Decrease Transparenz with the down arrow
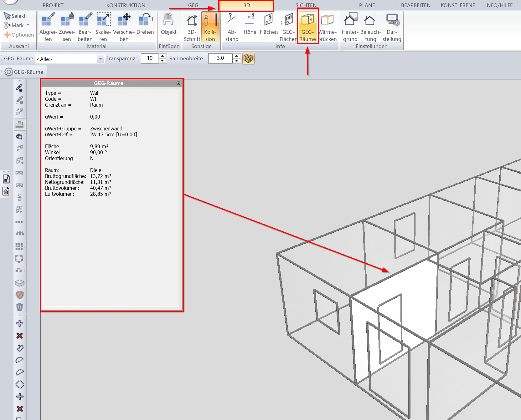521x420 pixels. tap(162, 61)
